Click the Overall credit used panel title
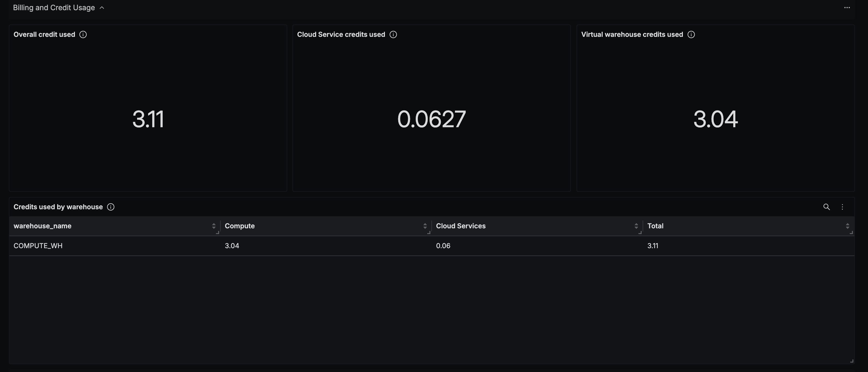This screenshot has height=372, width=868. (x=44, y=34)
